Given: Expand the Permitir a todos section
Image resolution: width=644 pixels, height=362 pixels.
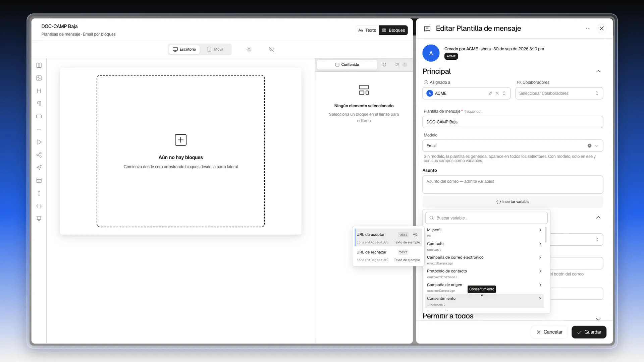Looking at the screenshot, I should pyautogui.click(x=598, y=319).
